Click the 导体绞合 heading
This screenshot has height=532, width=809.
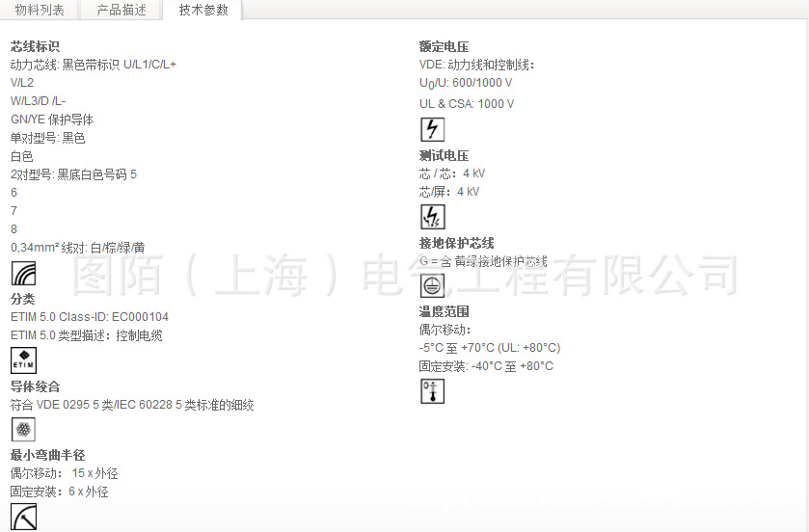pyautogui.click(x=35, y=386)
